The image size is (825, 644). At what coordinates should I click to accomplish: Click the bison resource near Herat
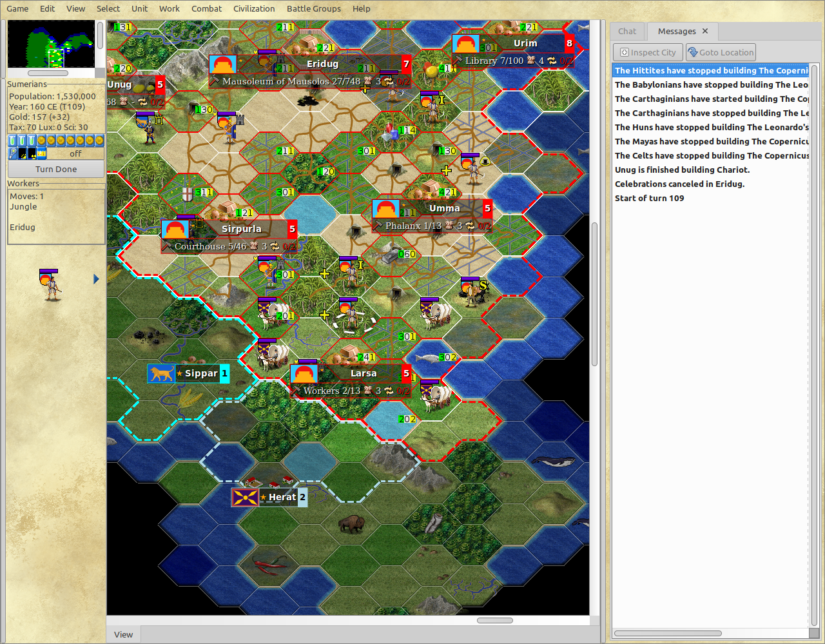point(351,523)
